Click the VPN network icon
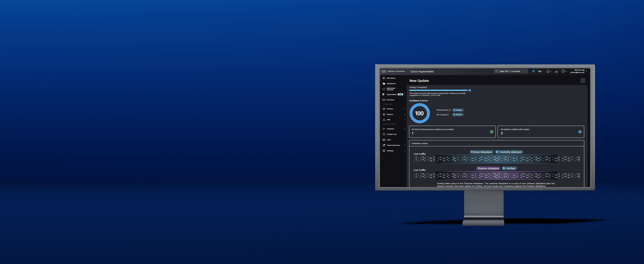 384,120
